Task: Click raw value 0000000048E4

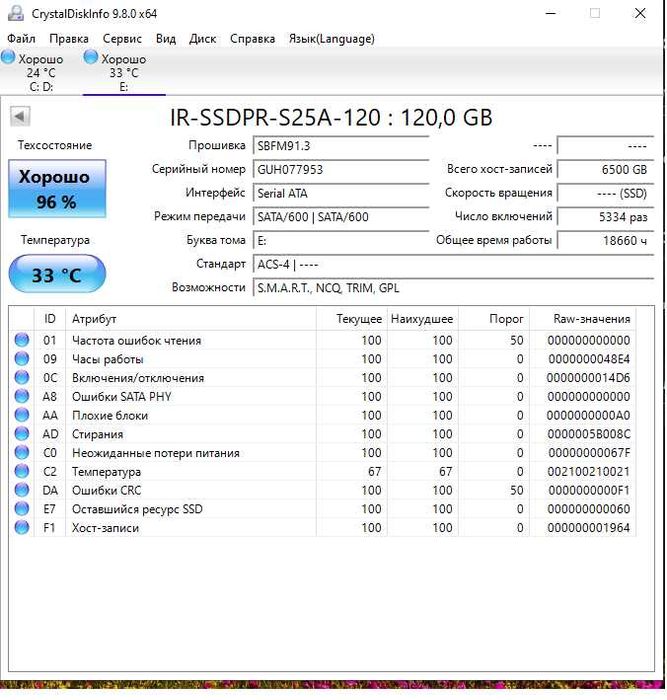Action: coord(589,359)
